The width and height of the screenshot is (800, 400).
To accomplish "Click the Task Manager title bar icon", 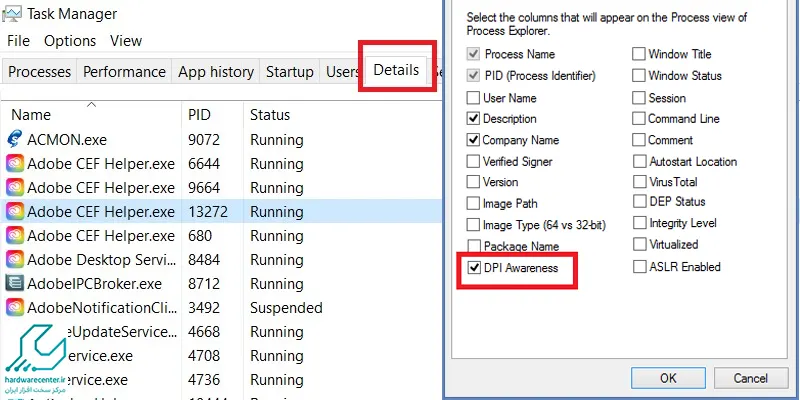I will pyautogui.click(x=10, y=14).
